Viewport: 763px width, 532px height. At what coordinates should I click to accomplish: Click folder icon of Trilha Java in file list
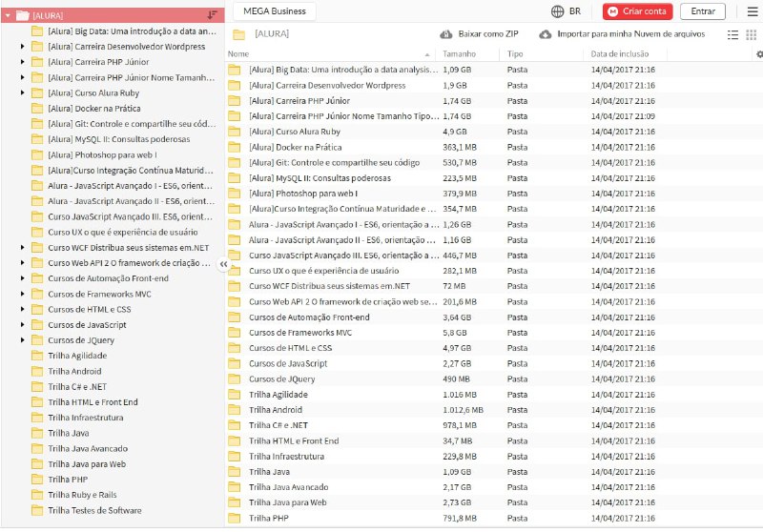(x=234, y=472)
